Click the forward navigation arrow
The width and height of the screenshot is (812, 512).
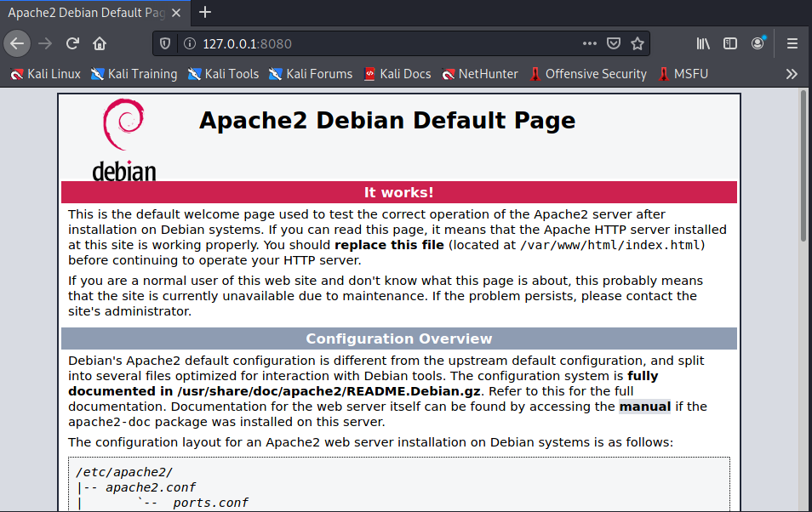point(46,43)
